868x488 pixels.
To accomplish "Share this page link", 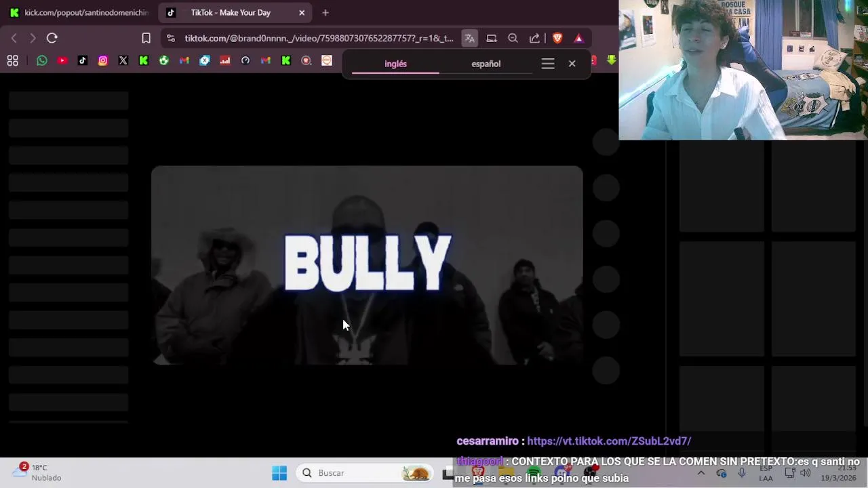I will tap(535, 38).
